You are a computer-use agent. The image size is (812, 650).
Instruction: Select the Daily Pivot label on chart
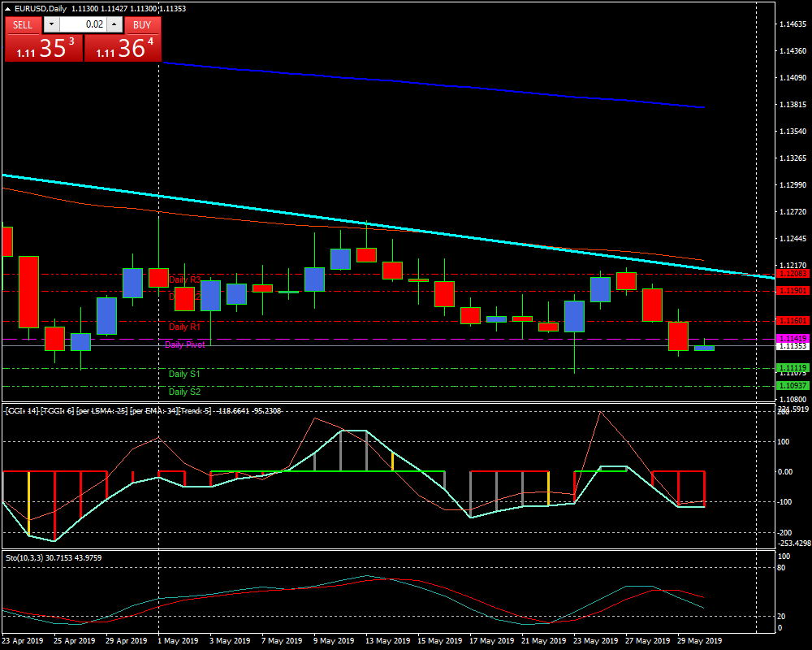[x=184, y=344]
